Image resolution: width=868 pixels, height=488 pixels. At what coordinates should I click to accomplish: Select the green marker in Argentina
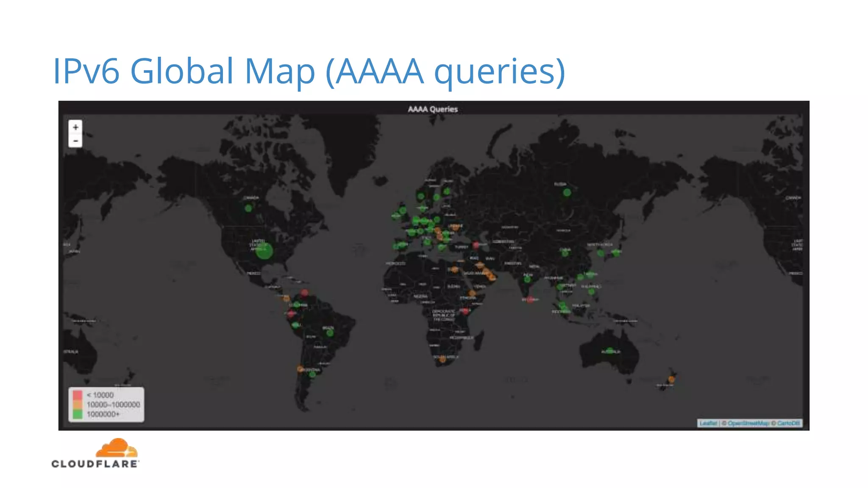click(x=312, y=374)
